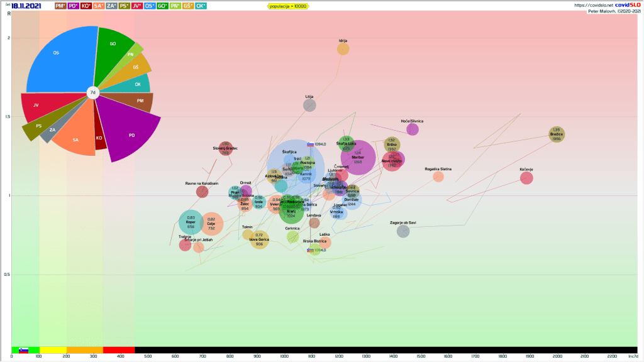The height and width of the screenshot is (362, 644).
Task: Click the Slovenian flag on bottom bar
Action: coord(24,350)
